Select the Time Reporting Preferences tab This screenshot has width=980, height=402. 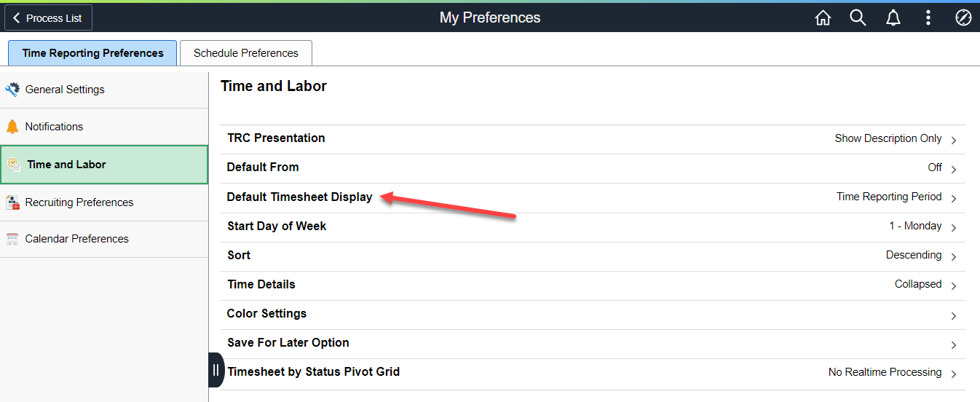[92, 53]
